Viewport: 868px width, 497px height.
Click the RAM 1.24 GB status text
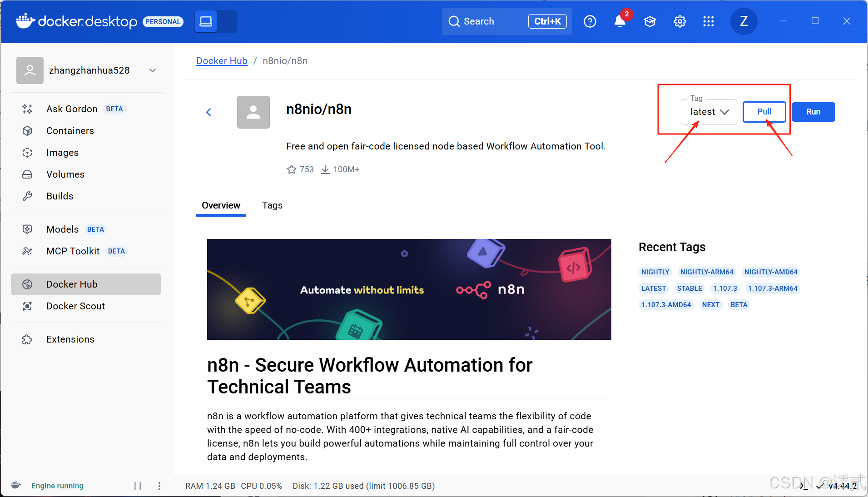click(210, 486)
